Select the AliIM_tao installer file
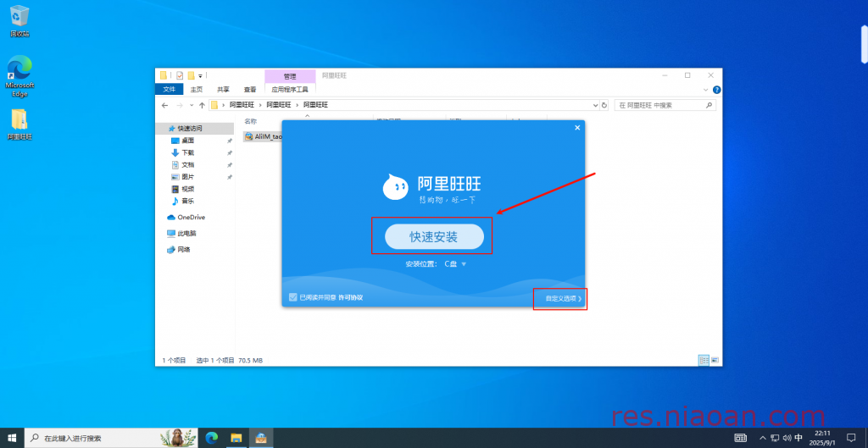868x448 pixels. pyautogui.click(x=264, y=136)
